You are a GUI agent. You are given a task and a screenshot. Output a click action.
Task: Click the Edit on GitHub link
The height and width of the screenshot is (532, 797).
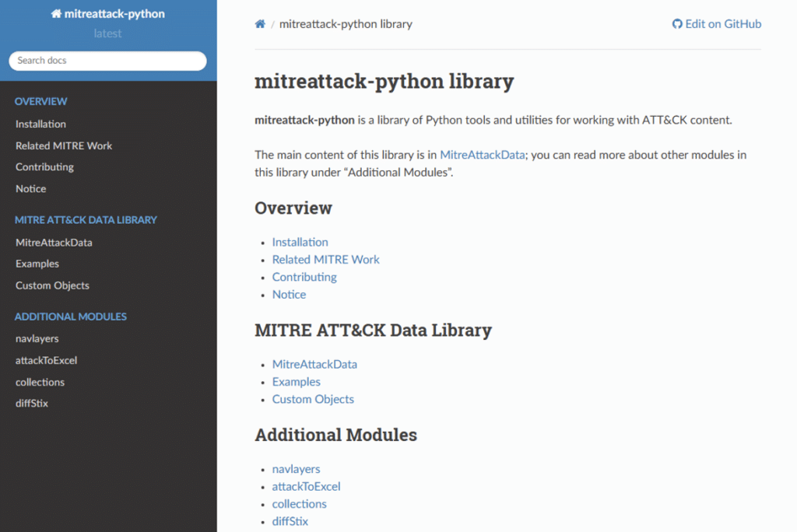[x=723, y=24]
